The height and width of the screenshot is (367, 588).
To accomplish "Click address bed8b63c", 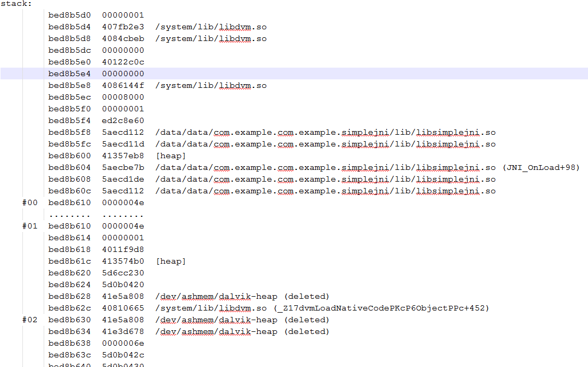I will pyautogui.click(x=69, y=355).
